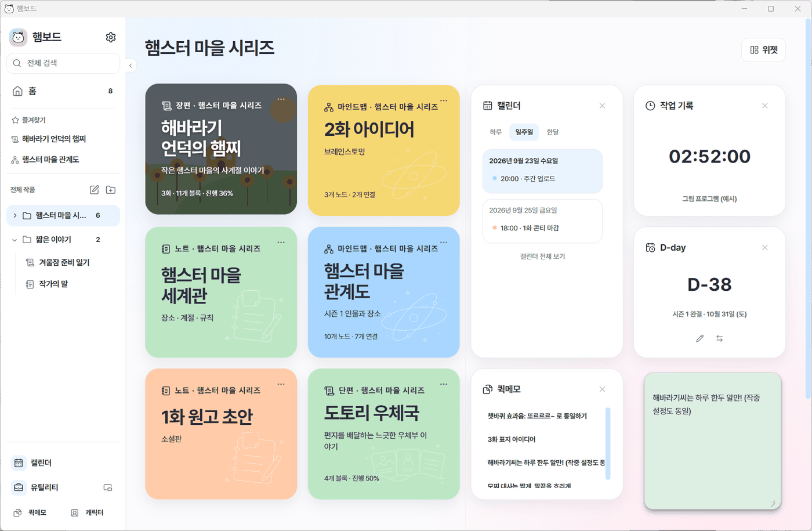Close the D-day widget
This screenshot has width=812, height=531.
point(765,247)
